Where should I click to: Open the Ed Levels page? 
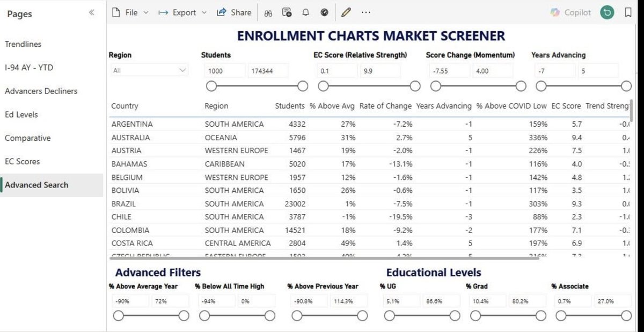click(21, 114)
